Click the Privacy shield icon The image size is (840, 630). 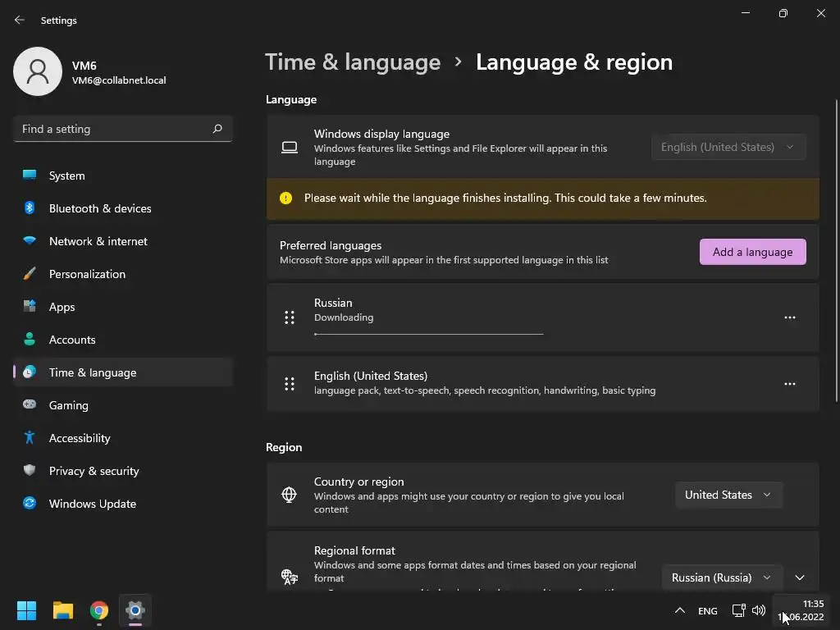[30, 470]
